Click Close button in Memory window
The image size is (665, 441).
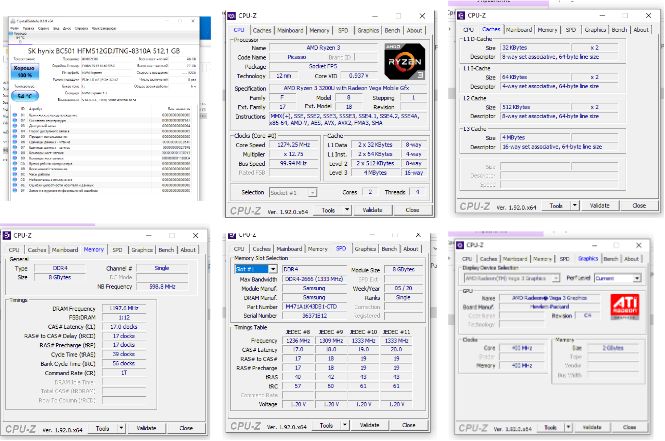[186, 428]
